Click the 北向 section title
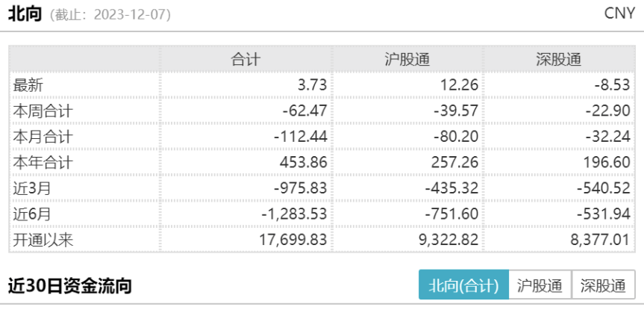The image size is (644, 310). click(x=25, y=14)
